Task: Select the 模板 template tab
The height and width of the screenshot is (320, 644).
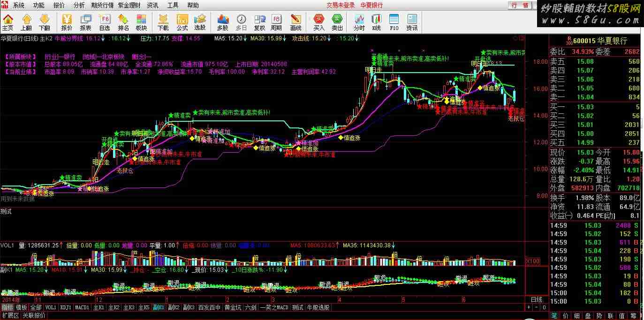Action: [22, 308]
